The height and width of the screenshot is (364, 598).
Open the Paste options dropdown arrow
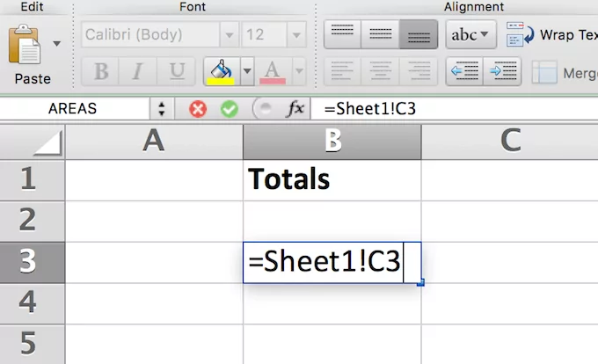58,42
